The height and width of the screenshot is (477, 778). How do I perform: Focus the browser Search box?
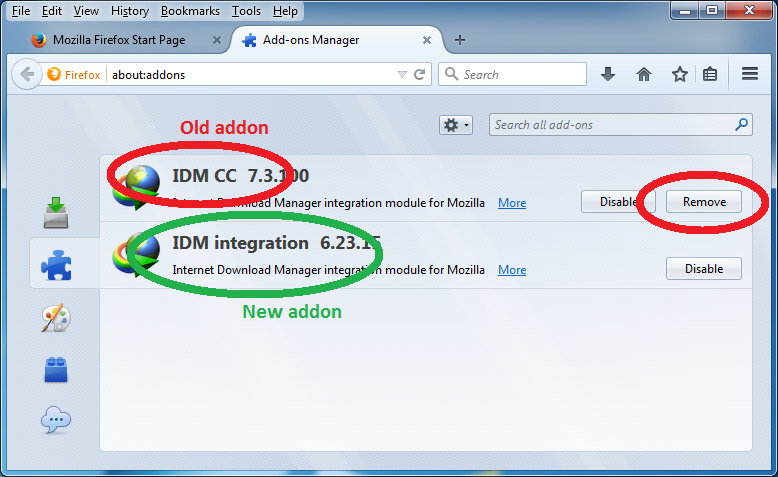512,74
